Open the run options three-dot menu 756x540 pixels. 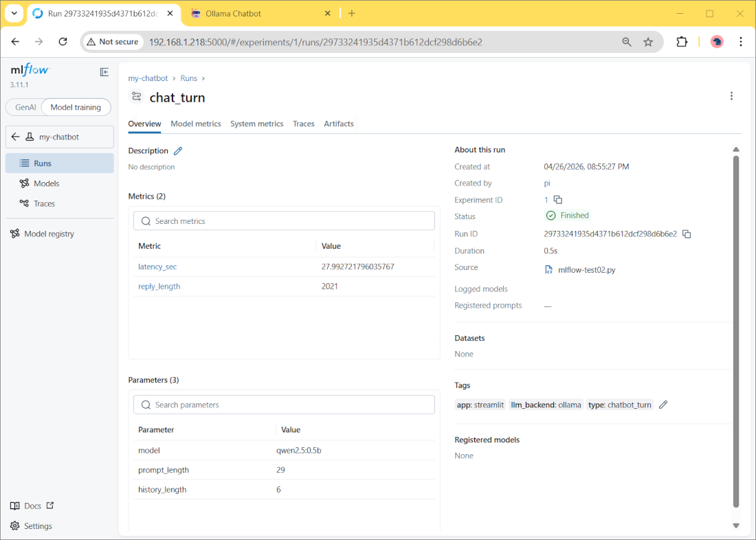pyautogui.click(x=731, y=95)
